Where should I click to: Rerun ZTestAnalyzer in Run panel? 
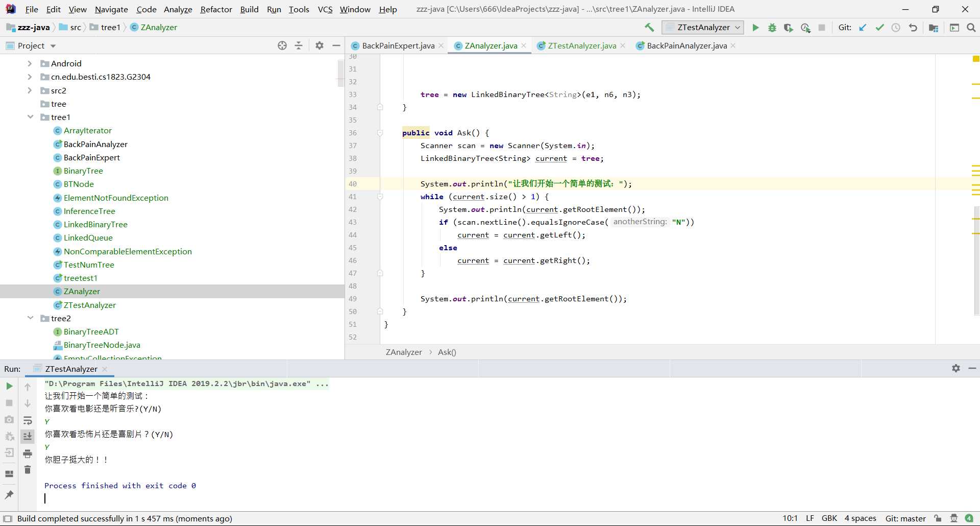coord(9,386)
